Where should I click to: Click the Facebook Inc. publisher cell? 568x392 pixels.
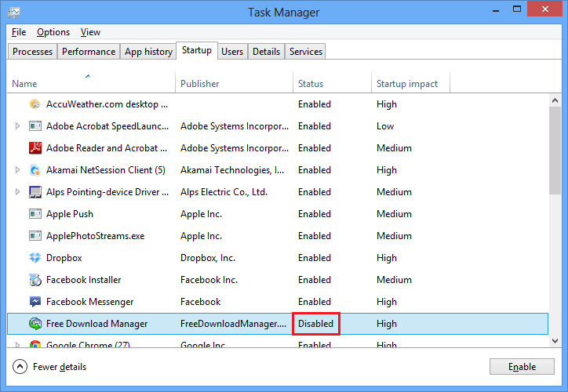pos(209,280)
